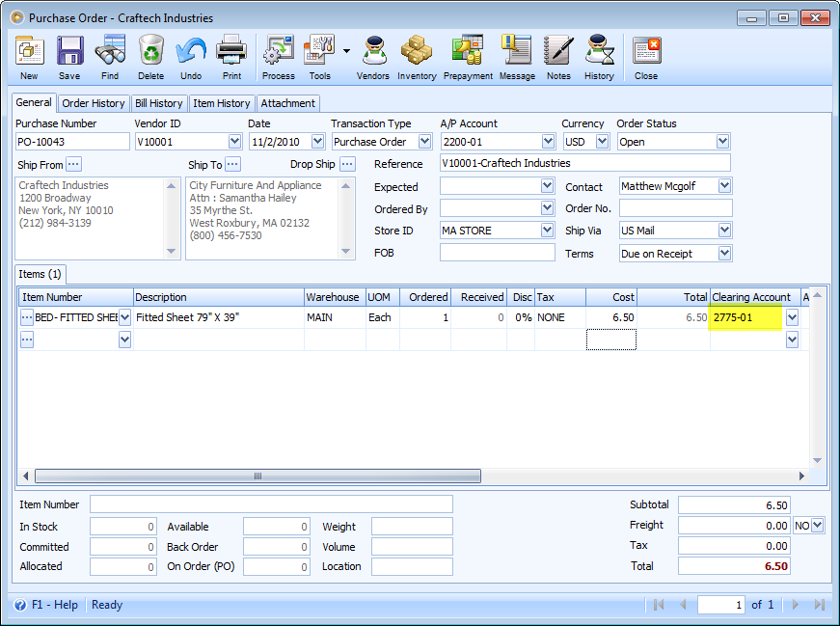Open ellipsis lookup in the empty item row
This screenshot has width=840, height=626.
pyautogui.click(x=27, y=340)
